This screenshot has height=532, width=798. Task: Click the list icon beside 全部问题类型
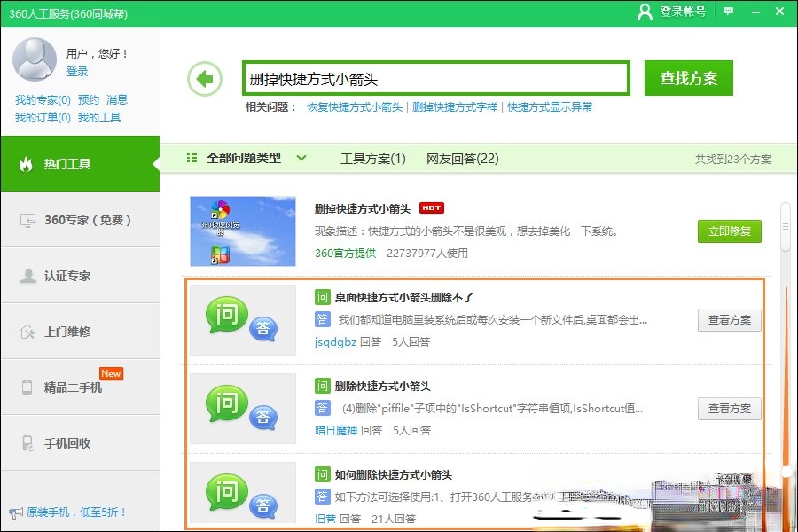pyautogui.click(x=192, y=158)
